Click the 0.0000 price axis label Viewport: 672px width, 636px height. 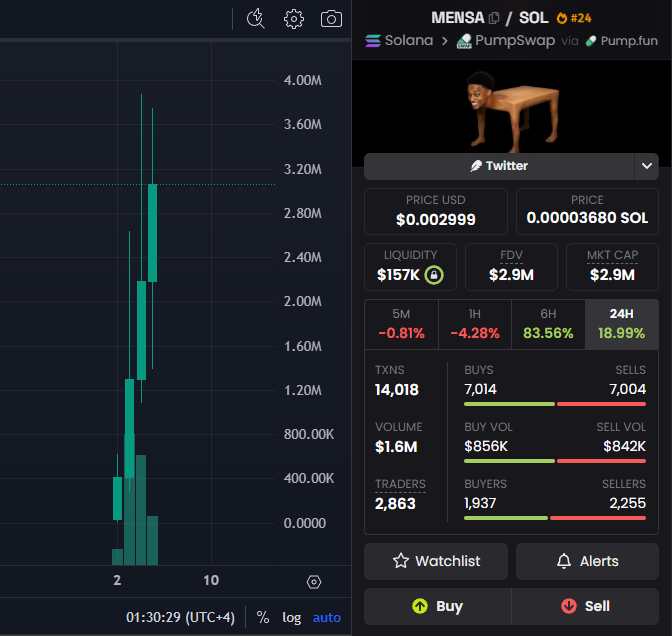305,523
